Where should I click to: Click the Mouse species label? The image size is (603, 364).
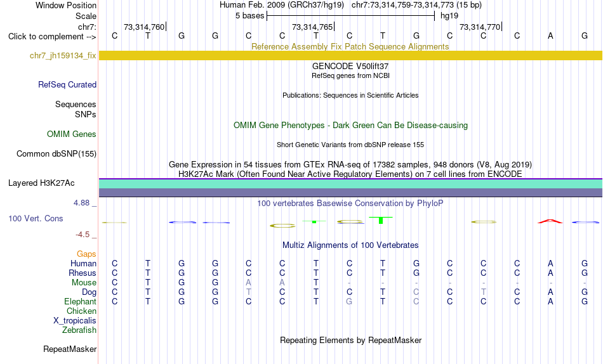point(84,283)
